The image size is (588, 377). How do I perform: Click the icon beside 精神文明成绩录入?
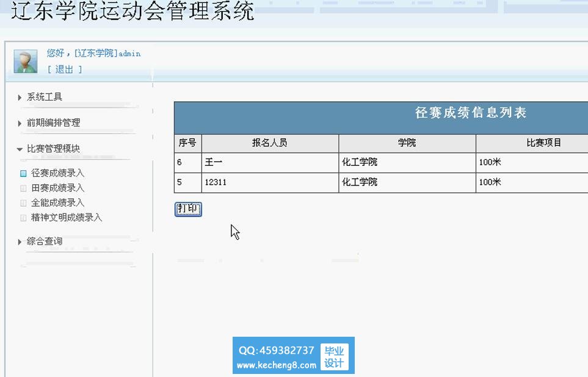[23, 218]
